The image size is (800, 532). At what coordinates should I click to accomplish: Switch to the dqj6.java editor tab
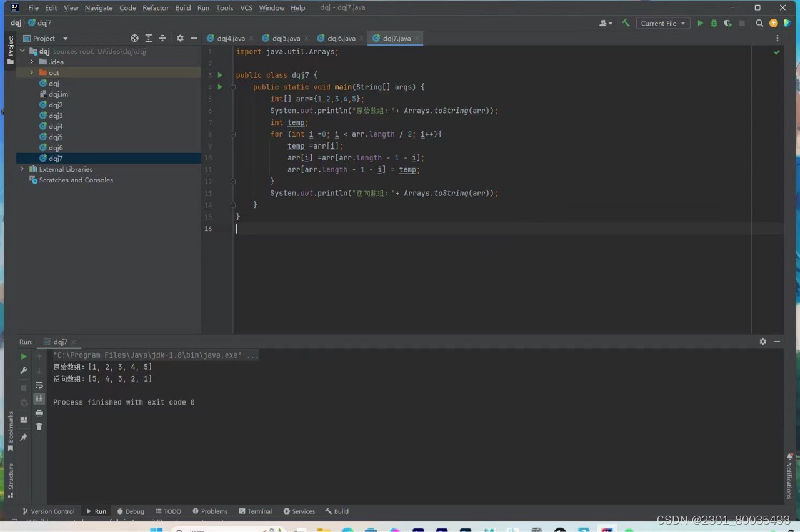(x=341, y=38)
